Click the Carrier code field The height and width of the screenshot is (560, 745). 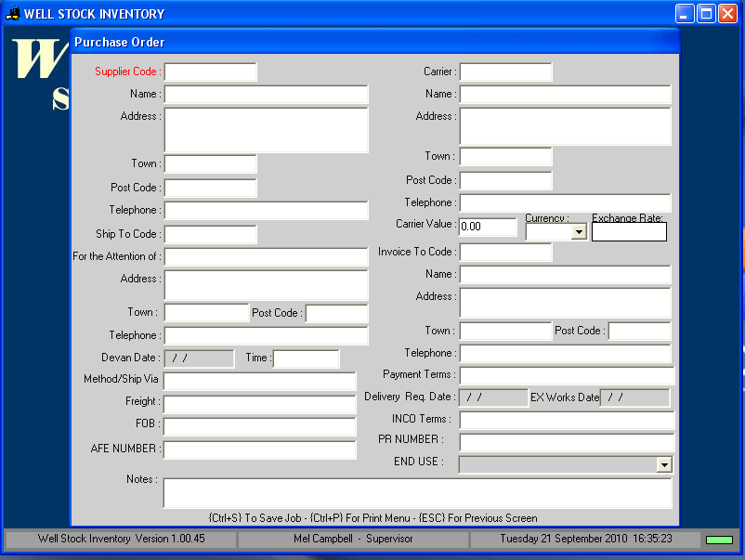(506, 72)
